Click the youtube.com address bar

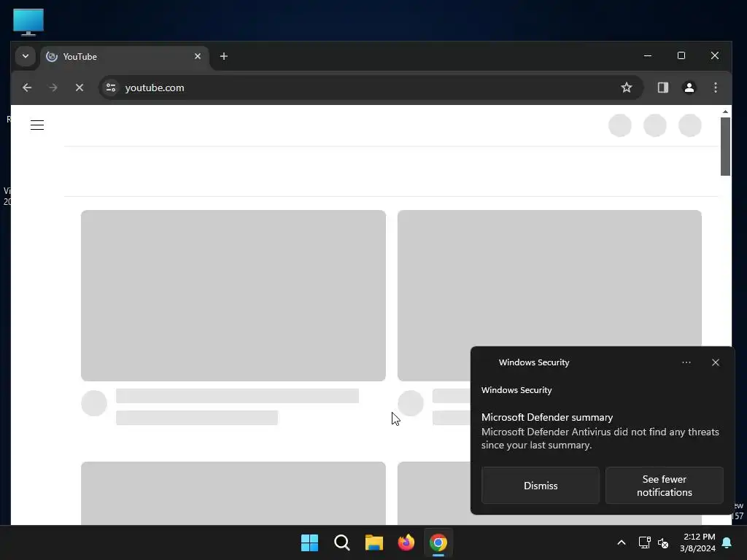click(x=371, y=87)
